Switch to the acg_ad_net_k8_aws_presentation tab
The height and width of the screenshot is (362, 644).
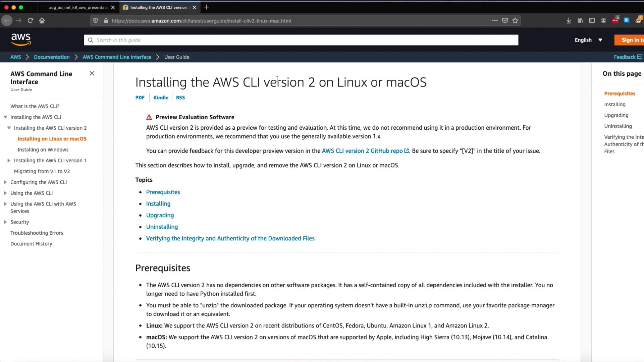[x=78, y=7]
